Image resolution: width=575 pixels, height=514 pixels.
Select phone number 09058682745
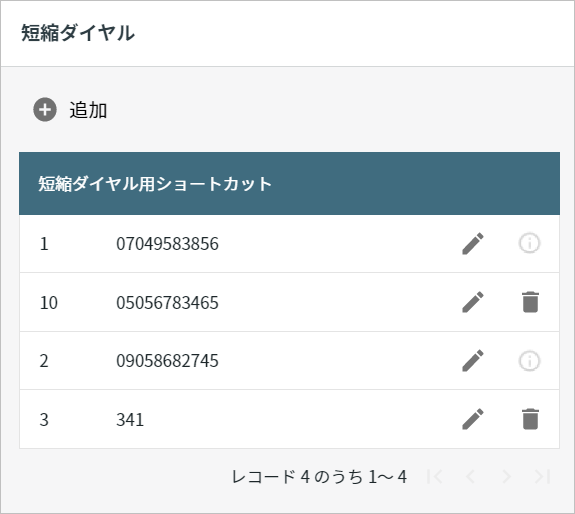pos(167,361)
